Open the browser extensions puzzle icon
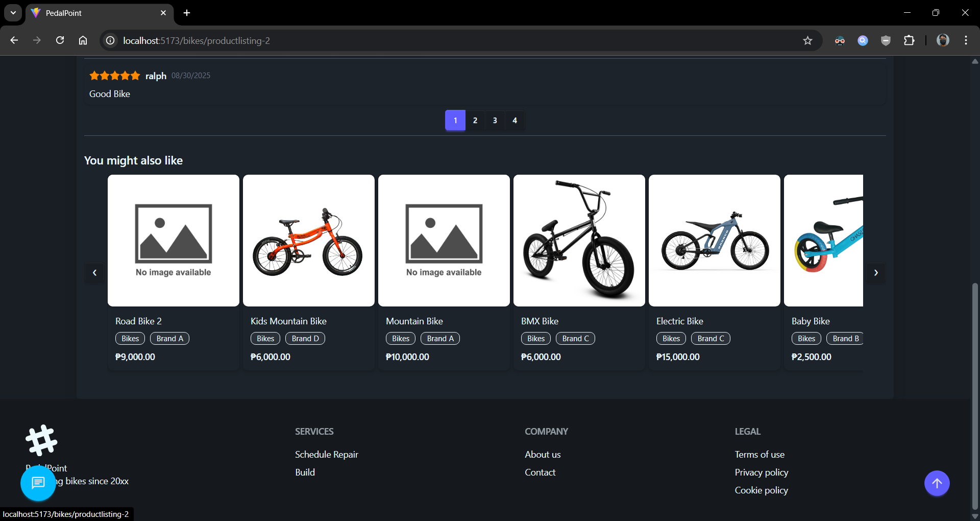 pyautogui.click(x=909, y=41)
